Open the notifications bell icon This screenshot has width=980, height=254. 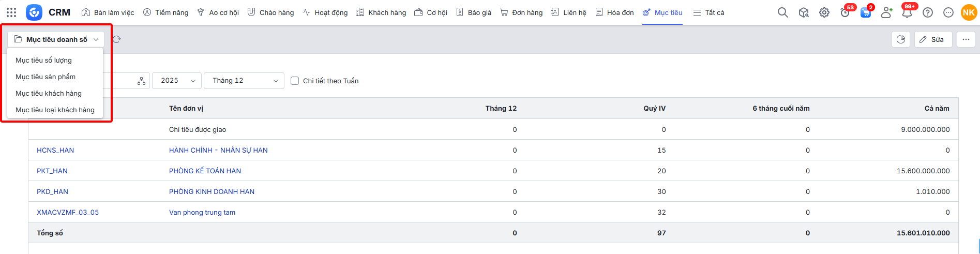[907, 13]
